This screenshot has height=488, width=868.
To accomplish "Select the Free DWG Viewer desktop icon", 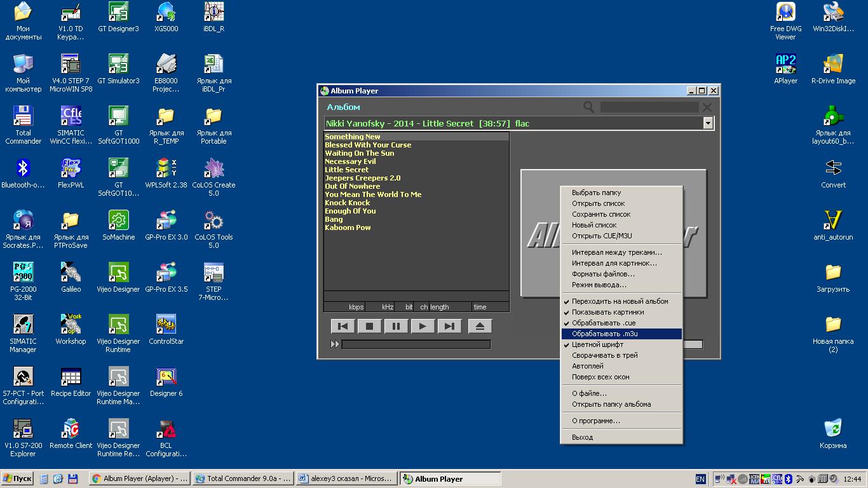I will point(785,21).
